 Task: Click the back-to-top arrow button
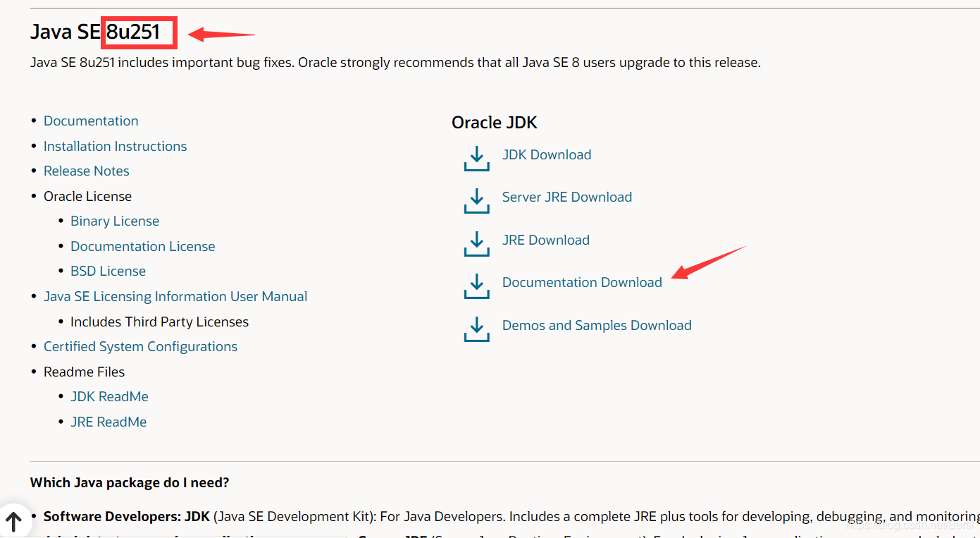pos(13,521)
